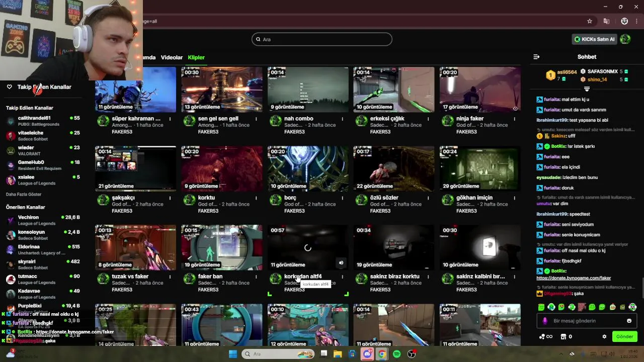
Task: Open Vechiron recommended channel avatar
Action: [x=11, y=220]
